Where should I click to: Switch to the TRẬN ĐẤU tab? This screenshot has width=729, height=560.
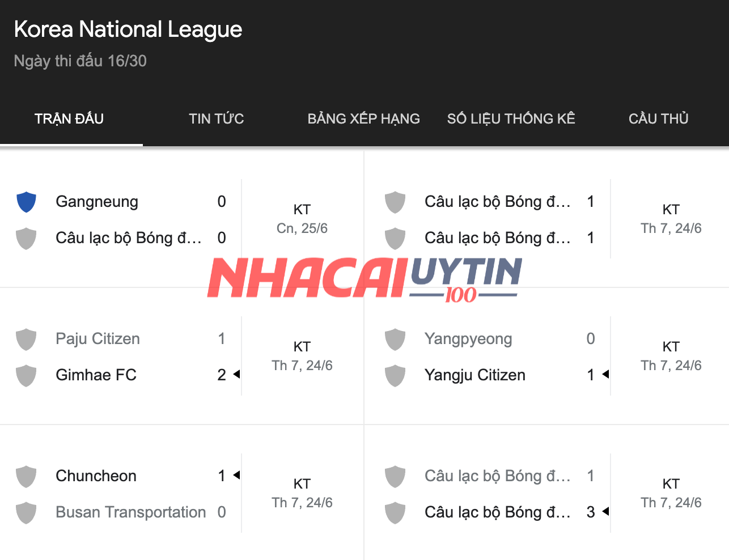pos(69,118)
